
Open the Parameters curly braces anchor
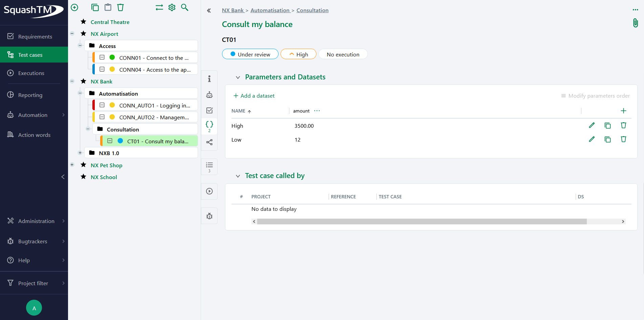209,126
